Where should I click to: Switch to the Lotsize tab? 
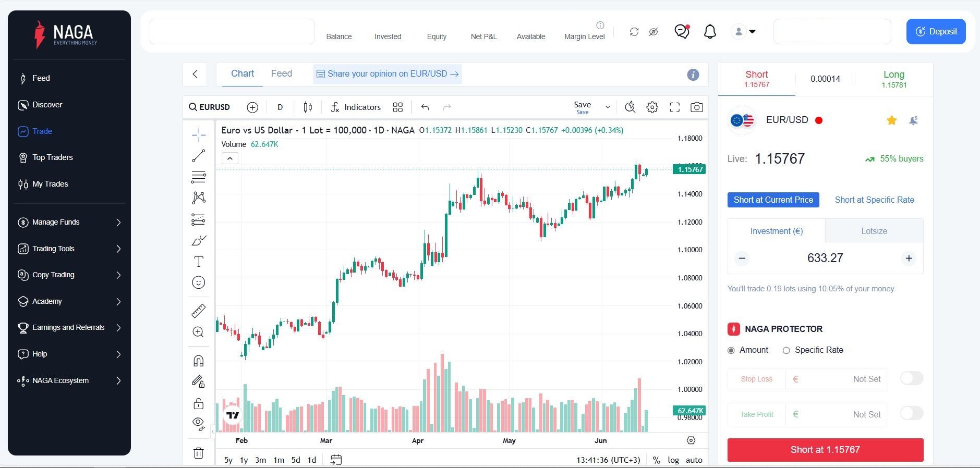coord(874,231)
